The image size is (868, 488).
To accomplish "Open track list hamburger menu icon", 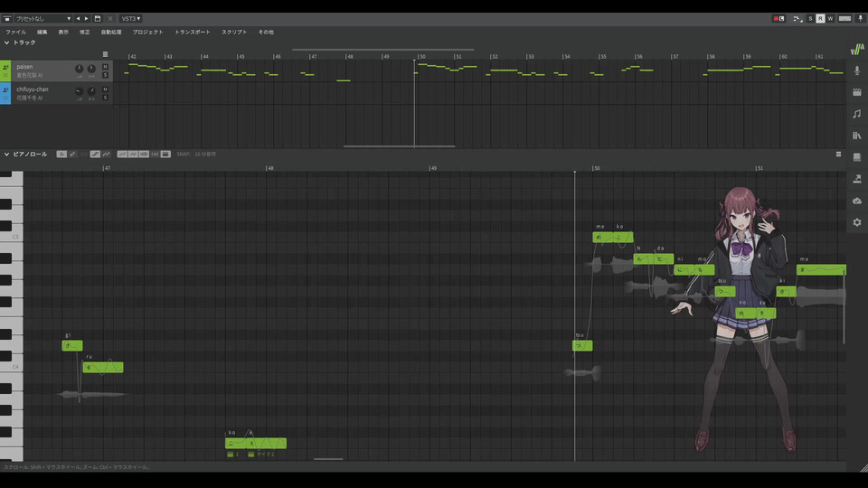I will click(x=105, y=54).
